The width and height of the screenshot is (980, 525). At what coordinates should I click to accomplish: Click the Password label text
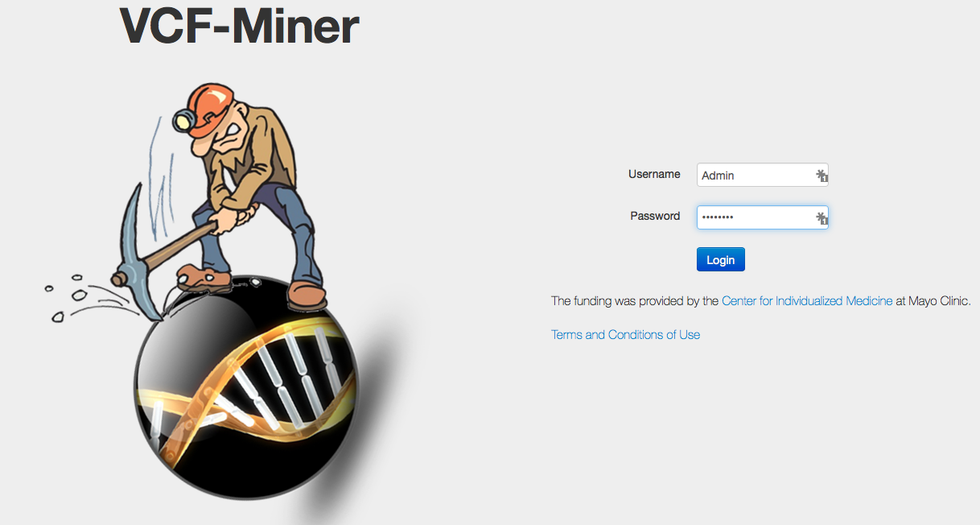pos(655,216)
